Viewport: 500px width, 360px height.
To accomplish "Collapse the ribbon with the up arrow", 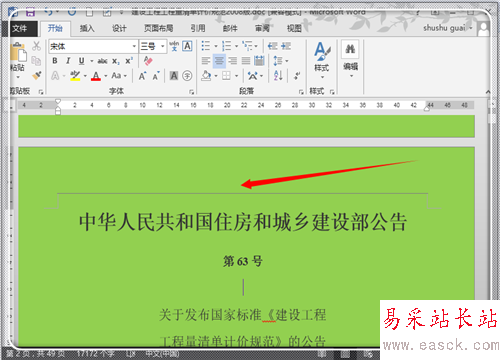I will pyautogui.click(x=488, y=92).
